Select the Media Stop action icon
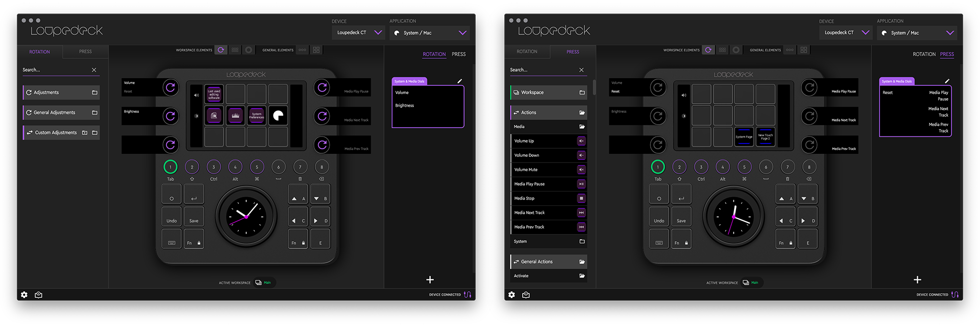This screenshot has height=327, width=980. (581, 198)
